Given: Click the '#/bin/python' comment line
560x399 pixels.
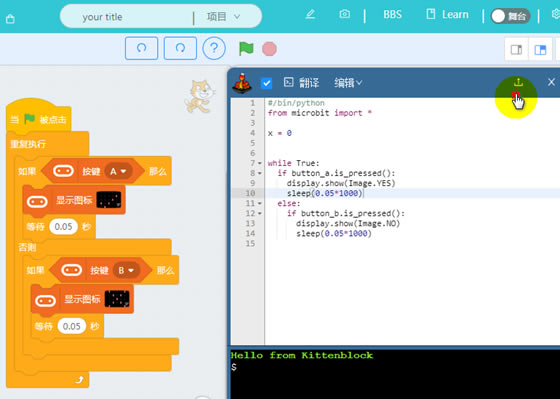Looking at the screenshot, I should pyautogui.click(x=296, y=103).
